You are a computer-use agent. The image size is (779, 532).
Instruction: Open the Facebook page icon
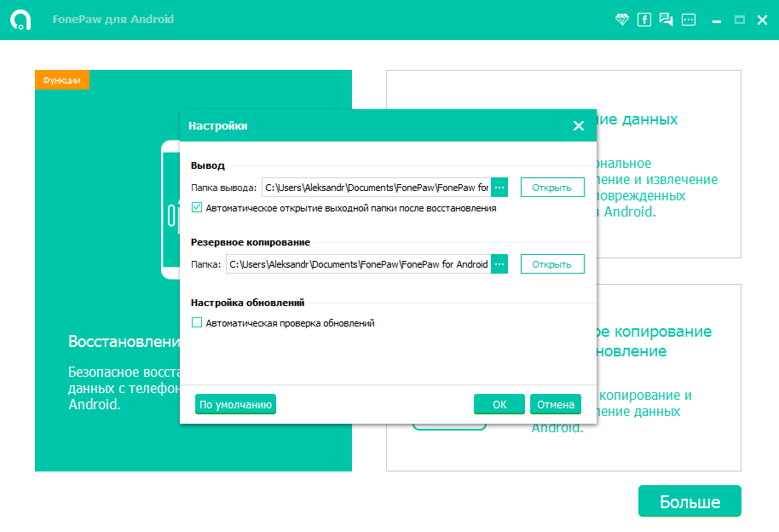coord(644,20)
